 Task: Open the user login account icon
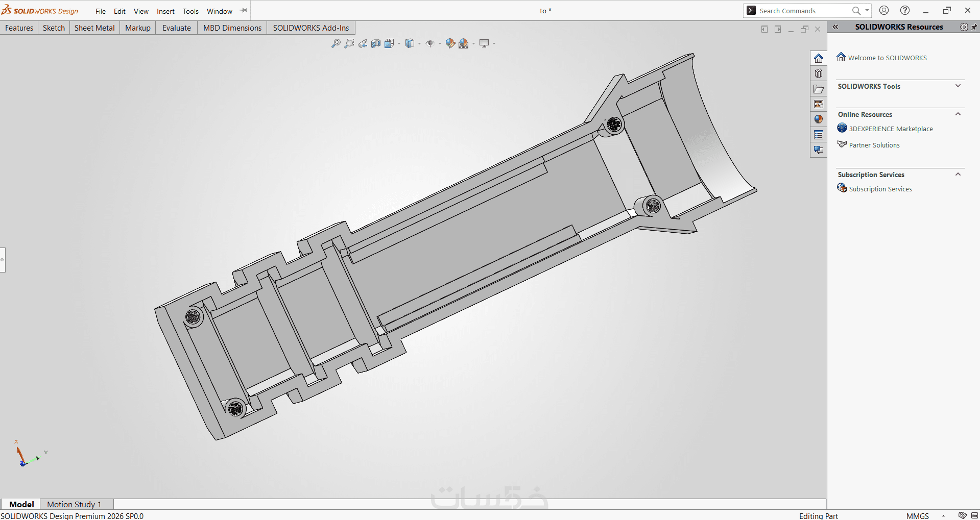pyautogui.click(x=884, y=10)
